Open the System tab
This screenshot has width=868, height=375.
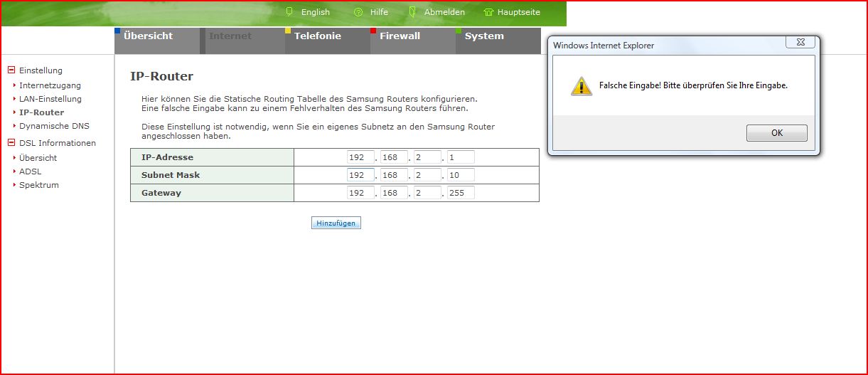(x=498, y=41)
